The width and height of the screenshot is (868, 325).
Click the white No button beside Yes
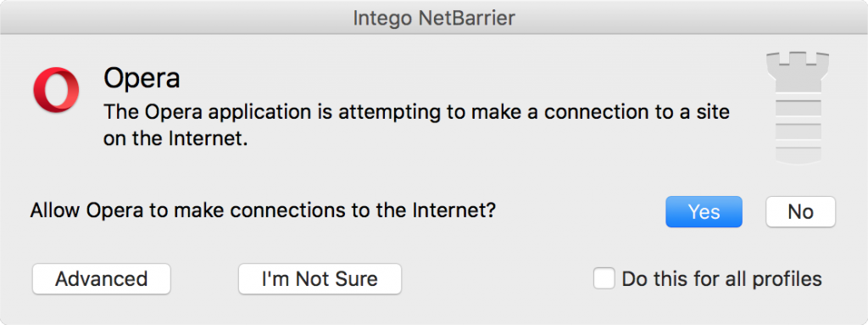800,211
